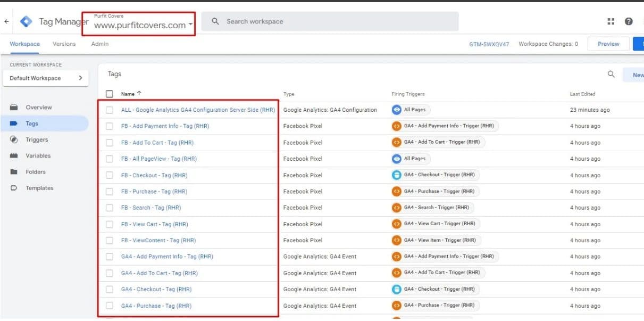Check the GA4 - Add To Cart row
Screen dimensions: 644x321
110,273
